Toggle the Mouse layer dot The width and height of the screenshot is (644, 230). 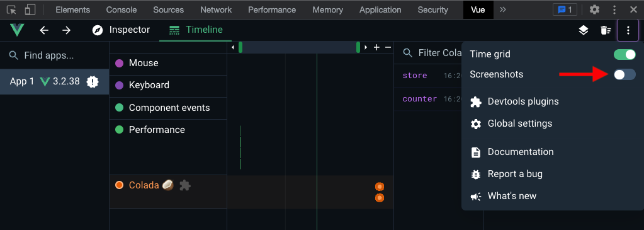tap(120, 63)
